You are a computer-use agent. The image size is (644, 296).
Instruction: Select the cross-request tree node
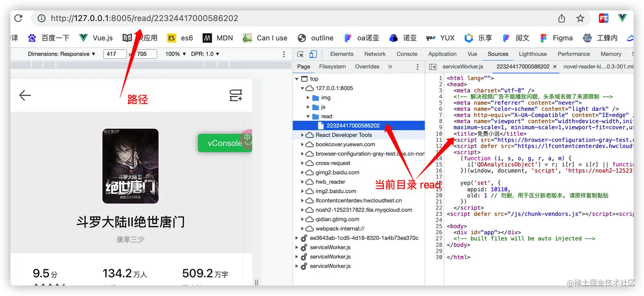[333, 163]
